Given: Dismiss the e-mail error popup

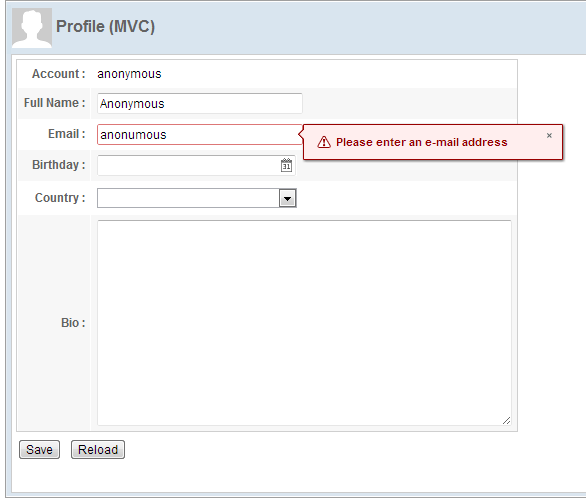Looking at the screenshot, I should [549, 135].
